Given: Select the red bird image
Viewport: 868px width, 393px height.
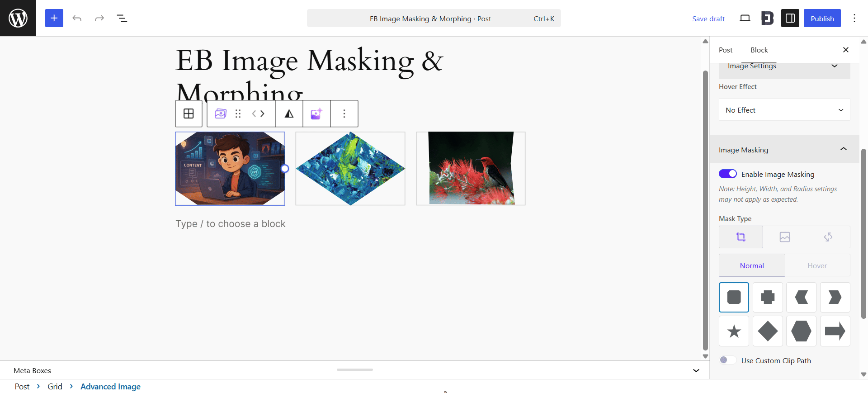Looking at the screenshot, I should [471, 169].
